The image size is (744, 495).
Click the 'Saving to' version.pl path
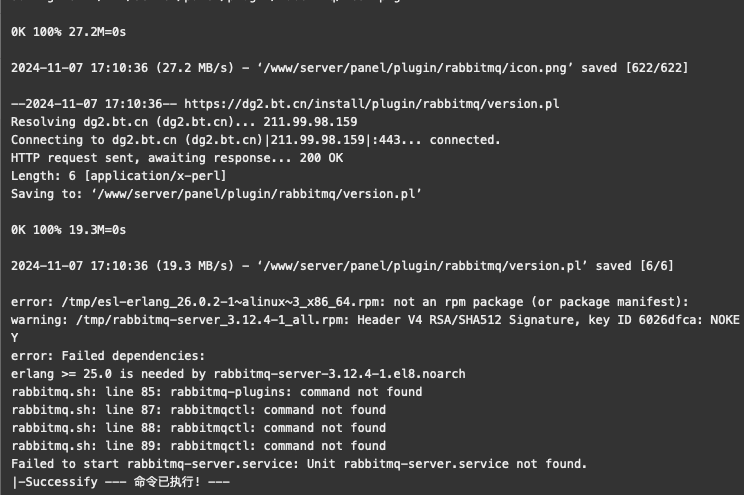[x=256, y=194]
